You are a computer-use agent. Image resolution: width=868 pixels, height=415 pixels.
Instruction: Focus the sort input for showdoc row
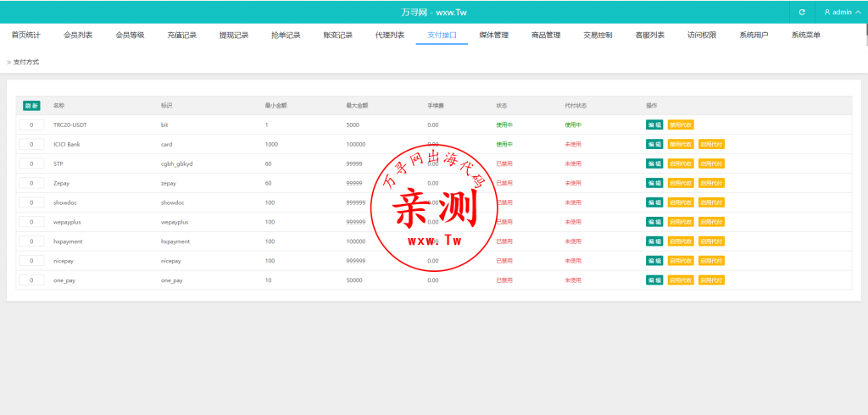(31, 202)
